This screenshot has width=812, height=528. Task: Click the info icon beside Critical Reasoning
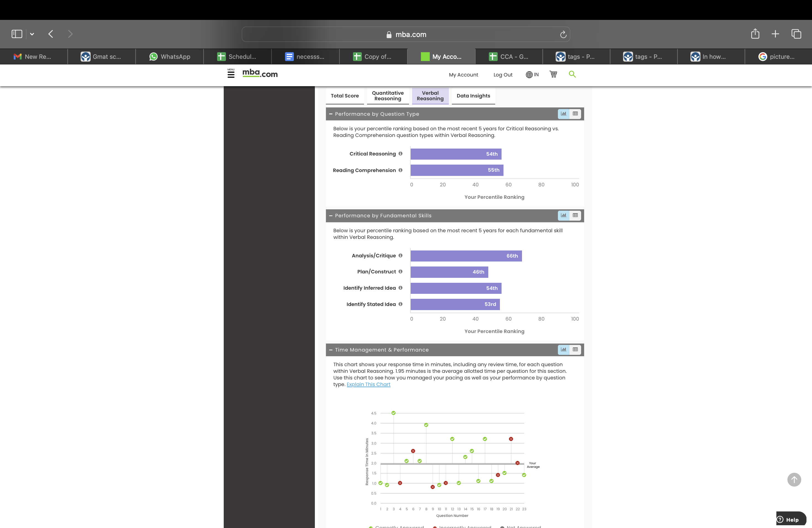coord(400,154)
